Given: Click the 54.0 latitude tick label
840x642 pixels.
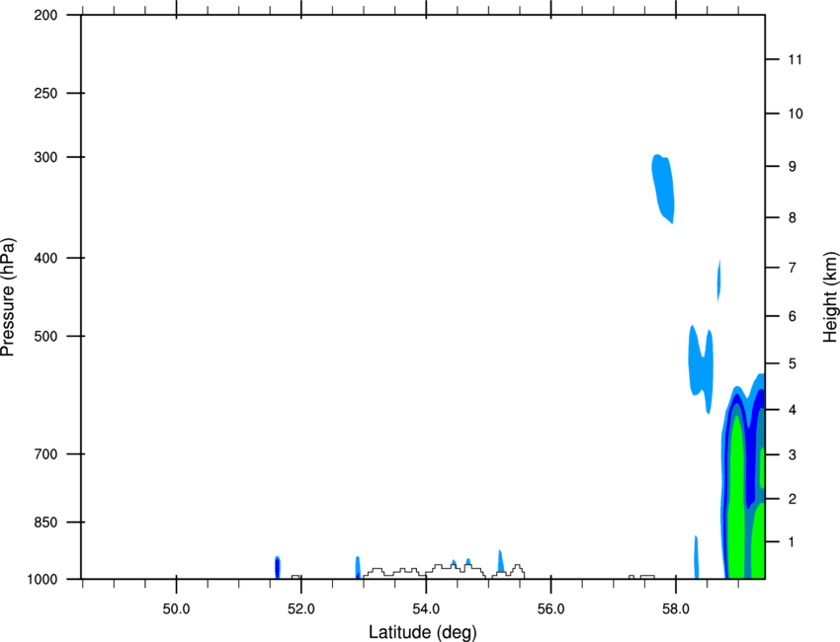Looking at the screenshot, I should point(426,609).
